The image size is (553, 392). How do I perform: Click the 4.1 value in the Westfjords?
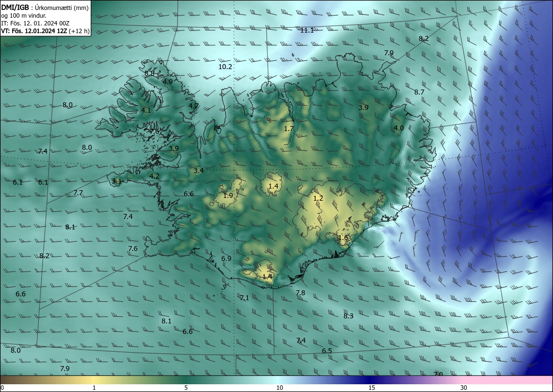tap(146, 110)
